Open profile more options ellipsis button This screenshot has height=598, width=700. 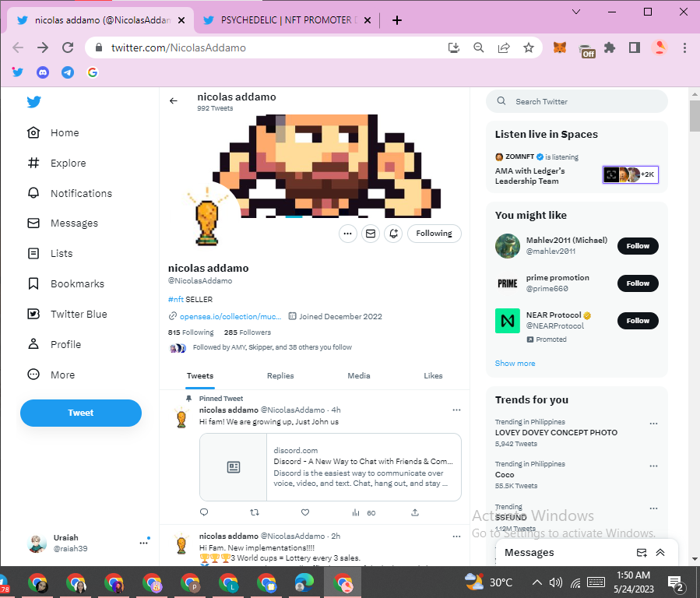pos(348,234)
